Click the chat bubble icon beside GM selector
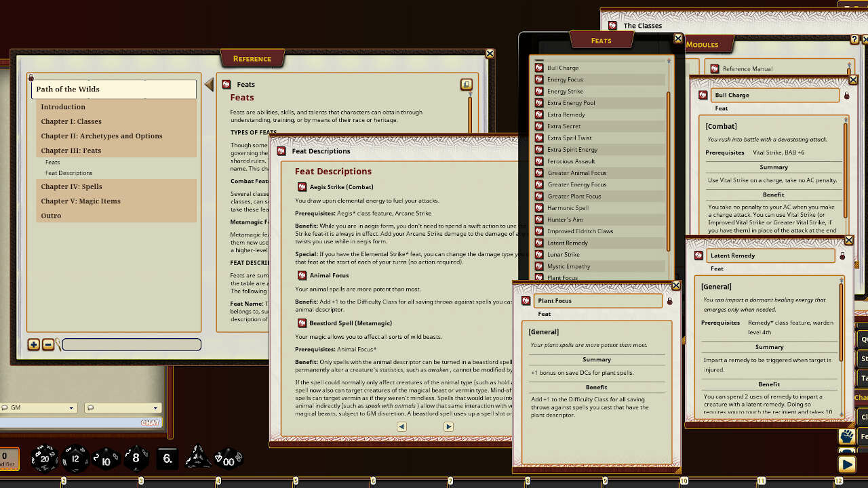 click(x=92, y=408)
